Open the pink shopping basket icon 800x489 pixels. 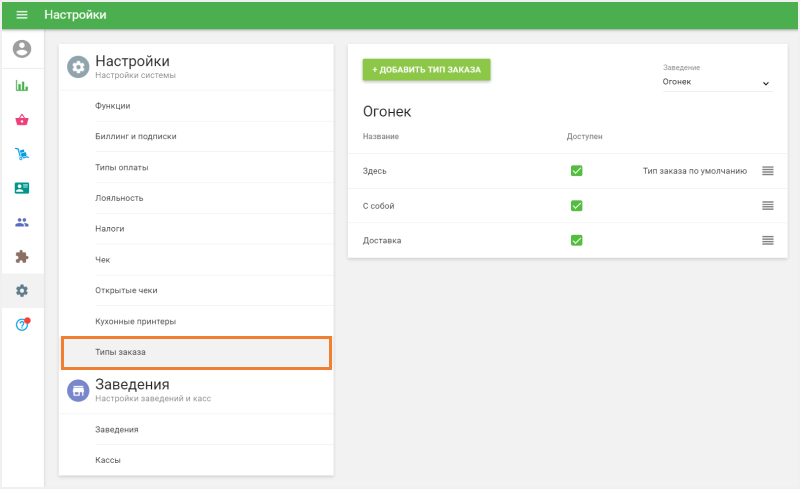pos(22,120)
